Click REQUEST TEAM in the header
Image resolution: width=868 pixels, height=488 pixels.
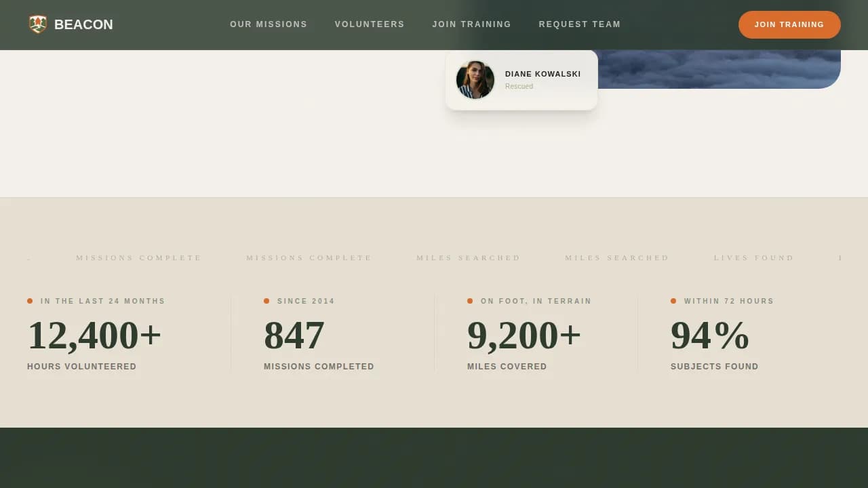(x=580, y=24)
